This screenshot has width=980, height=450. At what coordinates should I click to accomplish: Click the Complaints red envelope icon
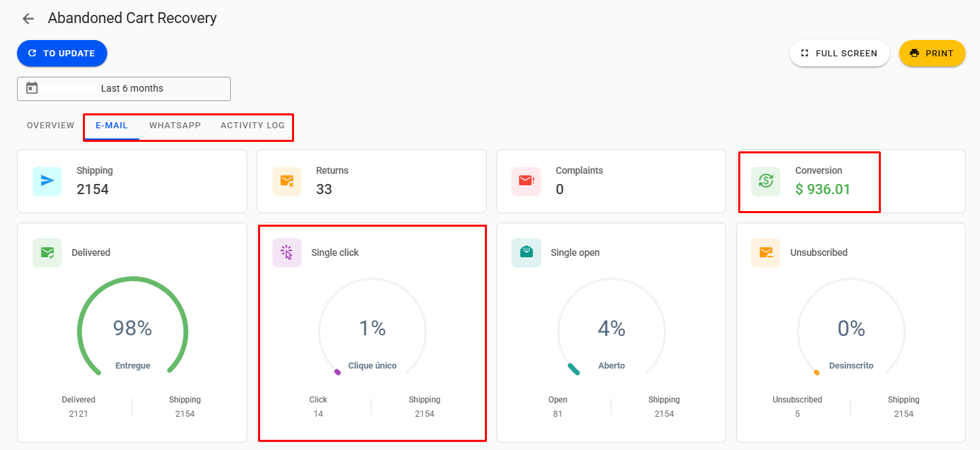pos(526,181)
